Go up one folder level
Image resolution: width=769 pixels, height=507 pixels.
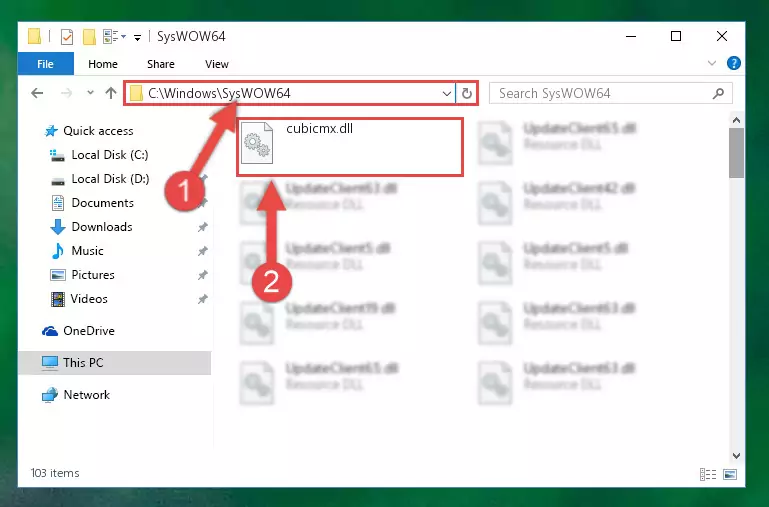pos(111,93)
